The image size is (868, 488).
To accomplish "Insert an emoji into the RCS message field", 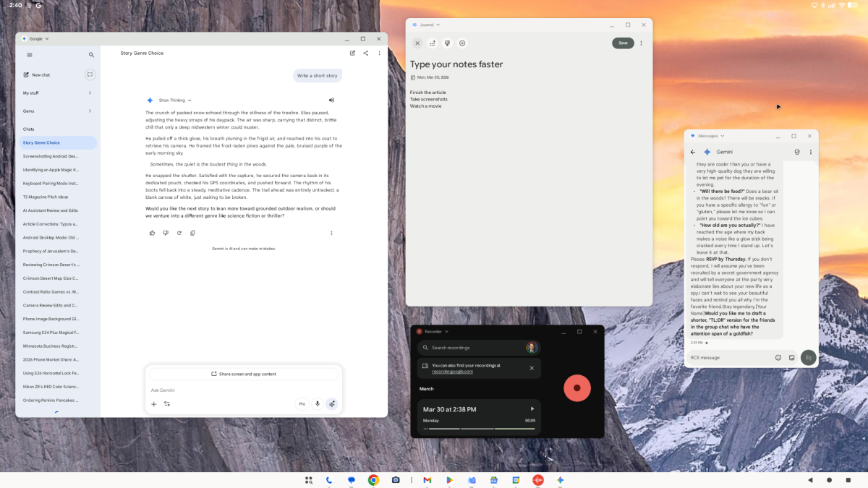I will 778,357.
